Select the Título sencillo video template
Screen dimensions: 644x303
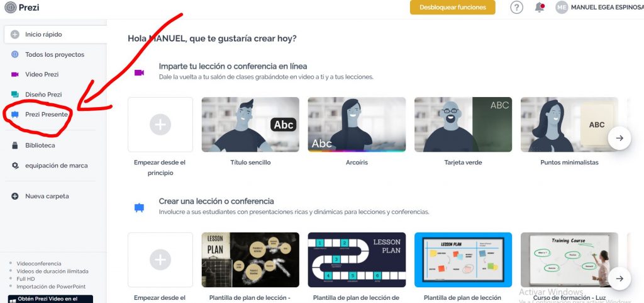tap(250, 125)
